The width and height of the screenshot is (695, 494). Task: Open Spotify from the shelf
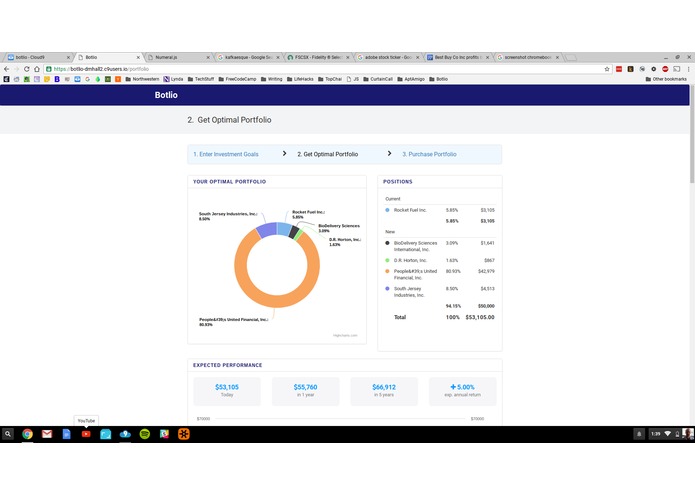(144, 434)
